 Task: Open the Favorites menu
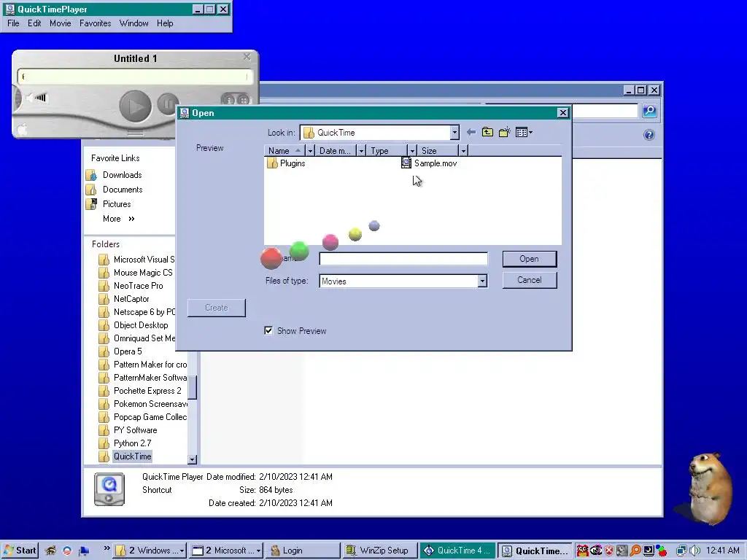96,23
